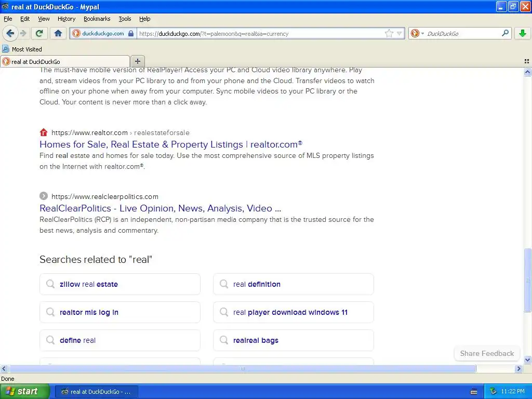Screen dimensions: 532x399
Task: Open the home page via house icon
Action: pos(58,33)
